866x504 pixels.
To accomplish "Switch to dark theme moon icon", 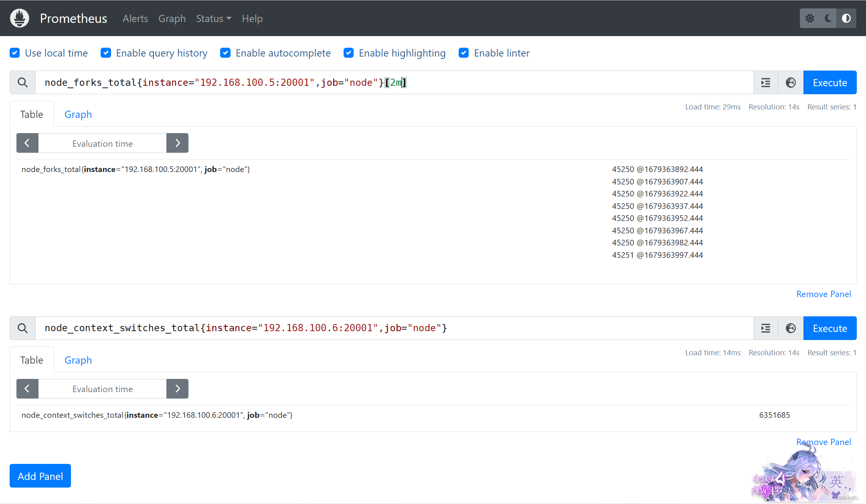I will click(x=828, y=18).
